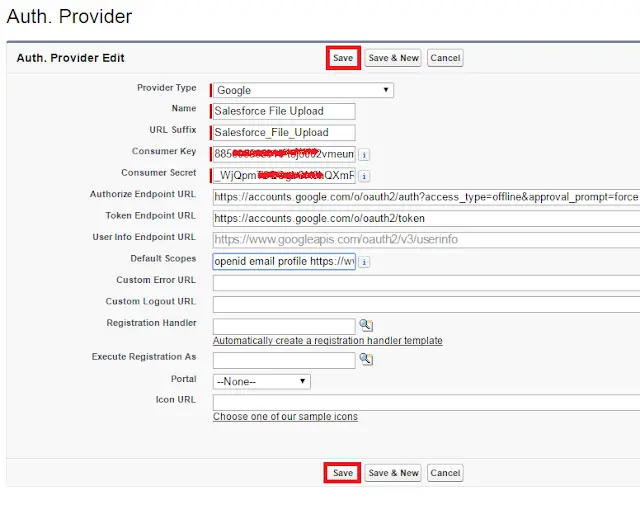Open the Portal dropdown showing --None--
640x519 pixels.
pos(262,382)
